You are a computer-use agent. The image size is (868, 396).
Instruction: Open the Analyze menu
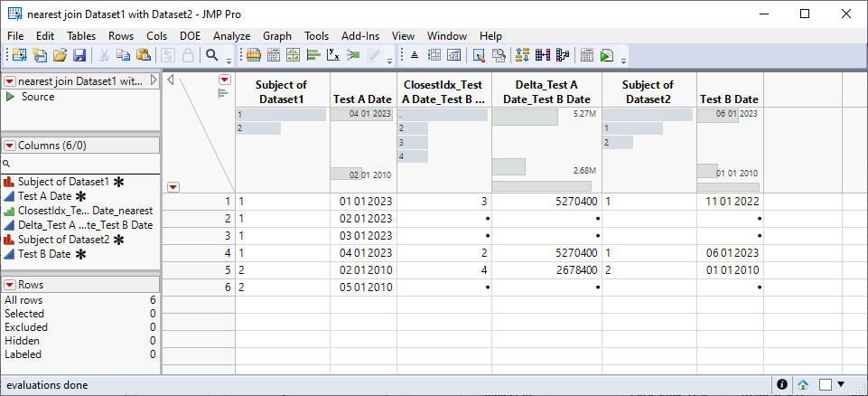coord(231,35)
